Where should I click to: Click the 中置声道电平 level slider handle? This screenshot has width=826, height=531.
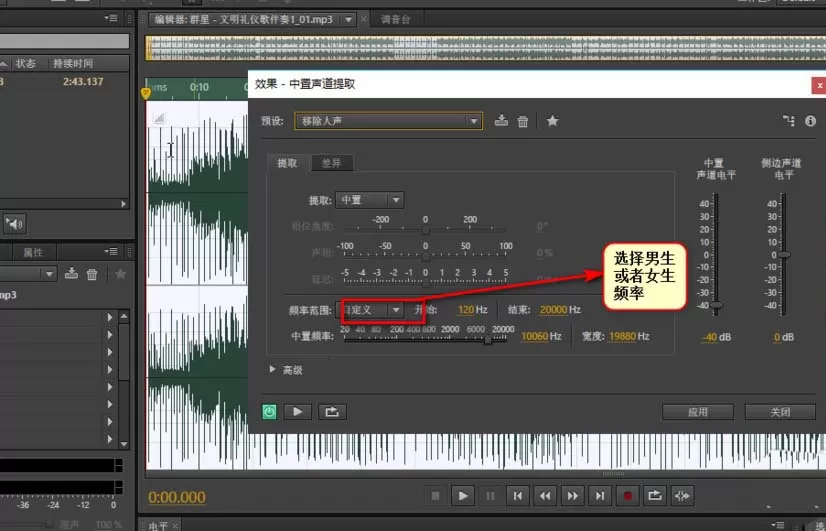coord(716,306)
